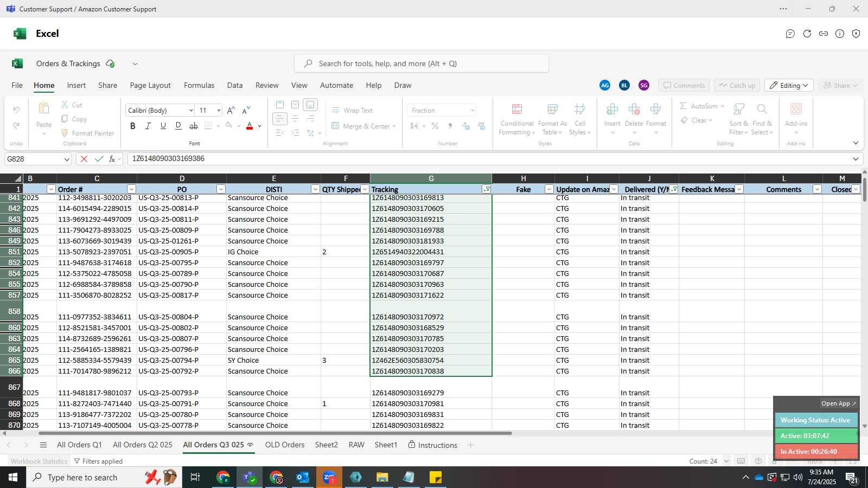Open Outlook from taskbar

click(x=302, y=477)
